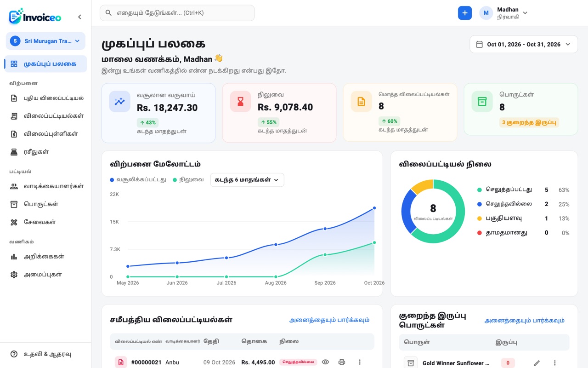Image resolution: width=588 pixels, height=368 pixels.
Task: Open விலைப்புள்ளிகள் in the sidebar
Action: [45, 134]
